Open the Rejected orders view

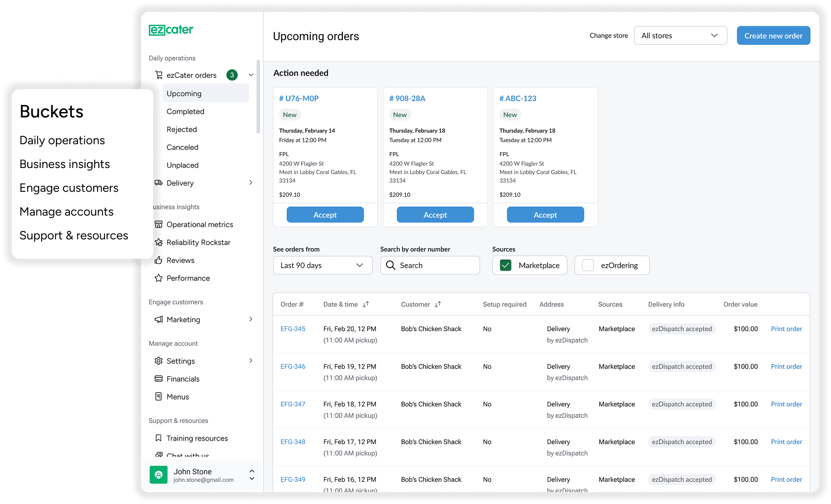tap(182, 129)
